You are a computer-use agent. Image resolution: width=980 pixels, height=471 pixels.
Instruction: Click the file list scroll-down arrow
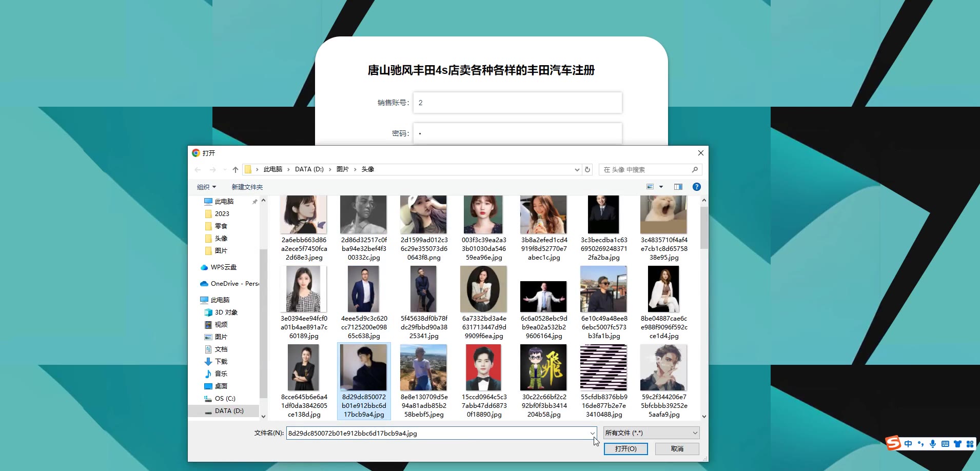704,416
